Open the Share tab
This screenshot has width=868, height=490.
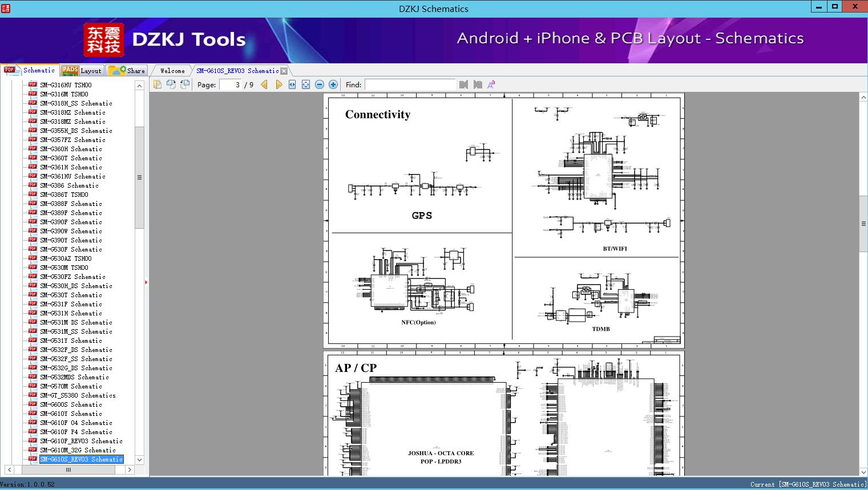[x=127, y=71]
